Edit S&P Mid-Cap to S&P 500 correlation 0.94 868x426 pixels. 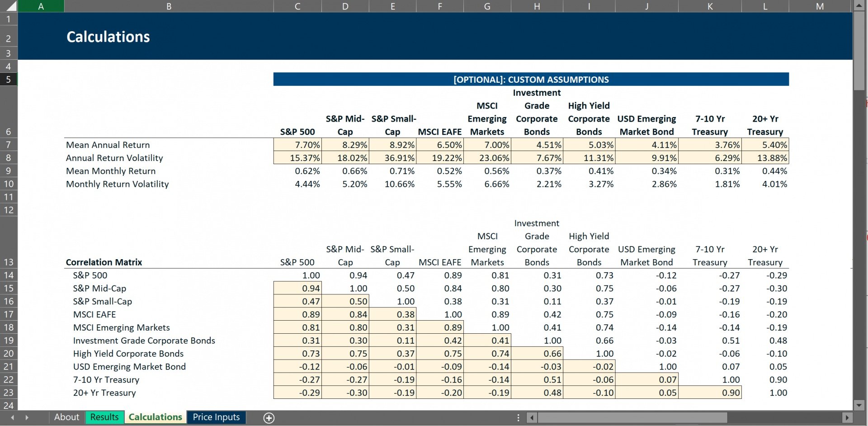[297, 288]
